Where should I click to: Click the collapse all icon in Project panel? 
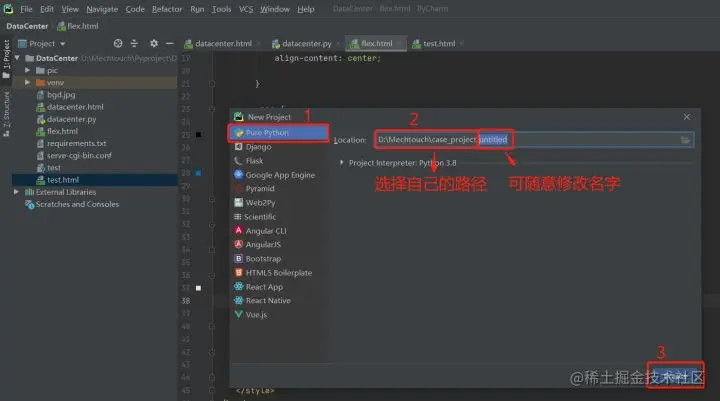(134, 43)
